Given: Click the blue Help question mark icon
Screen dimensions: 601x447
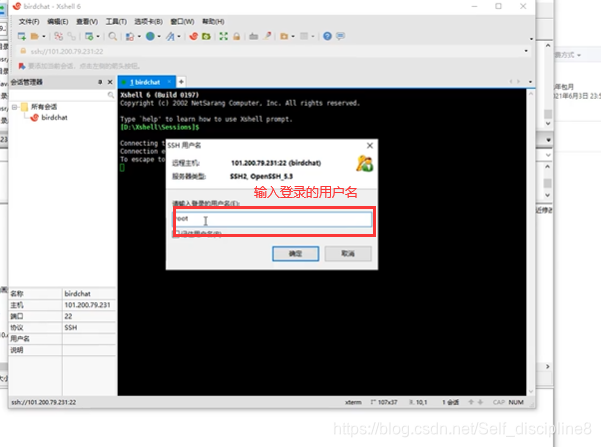Looking at the screenshot, I should pyautogui.click(x=327, y=36).
